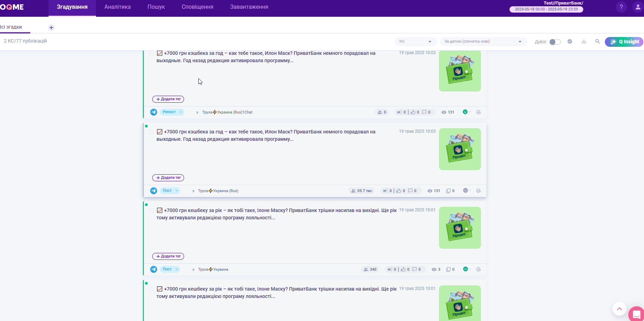Click Telegram icon for Труха Украина (Rus) post
Viewport: 644px width, 321px height.
[154, 191]
